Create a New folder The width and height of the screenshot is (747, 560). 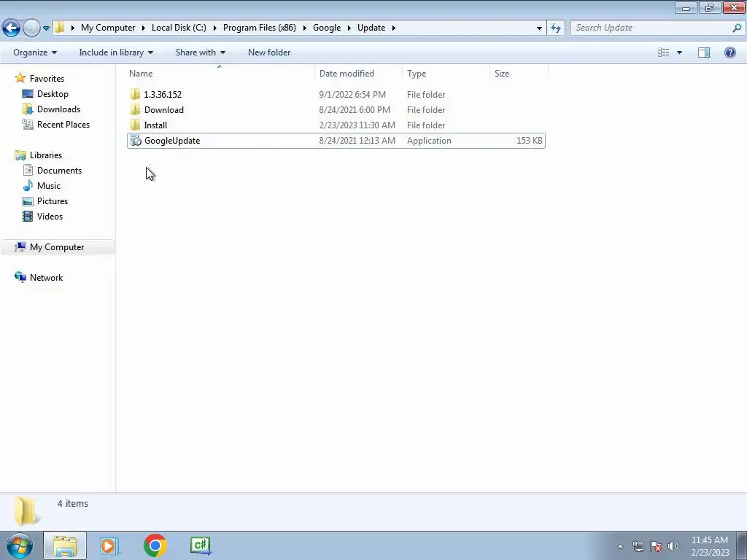269,52
